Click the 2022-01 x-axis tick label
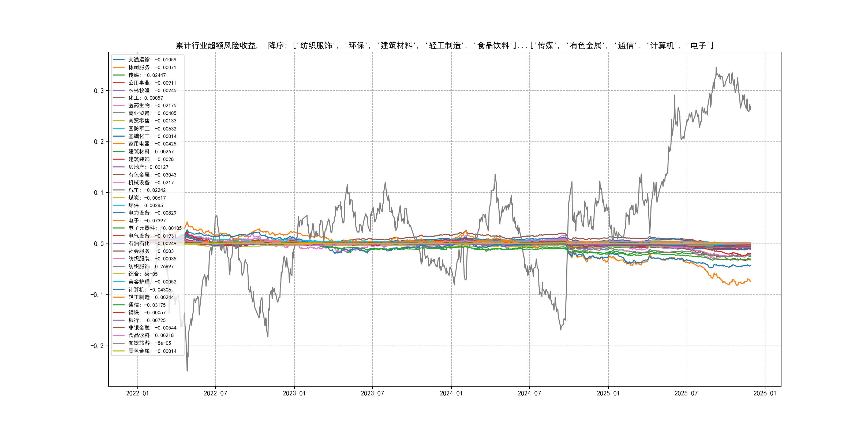Image resolution: width=868 pixels, height=434 pixels. click(137, 393)
